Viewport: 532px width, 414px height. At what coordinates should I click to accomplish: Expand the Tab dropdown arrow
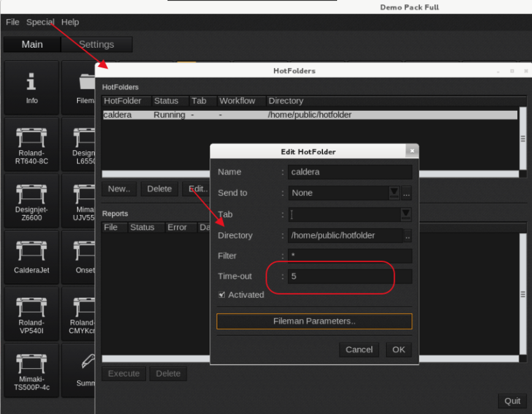pyautogui.click(x=406, y=214)
